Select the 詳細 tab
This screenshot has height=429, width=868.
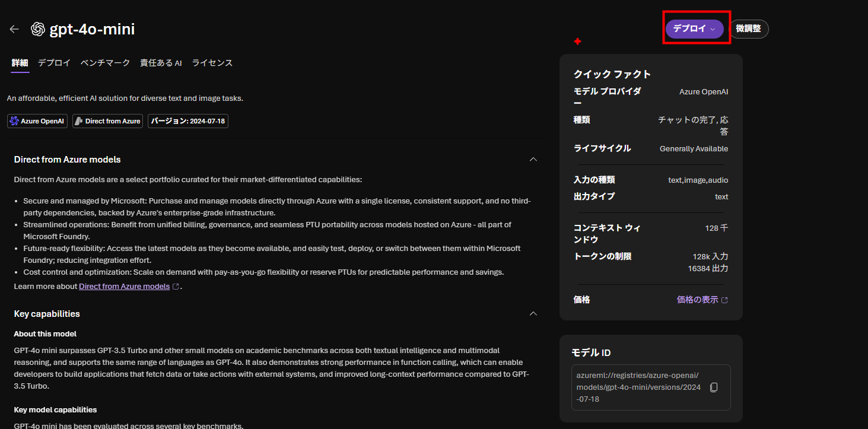[20, 63]
